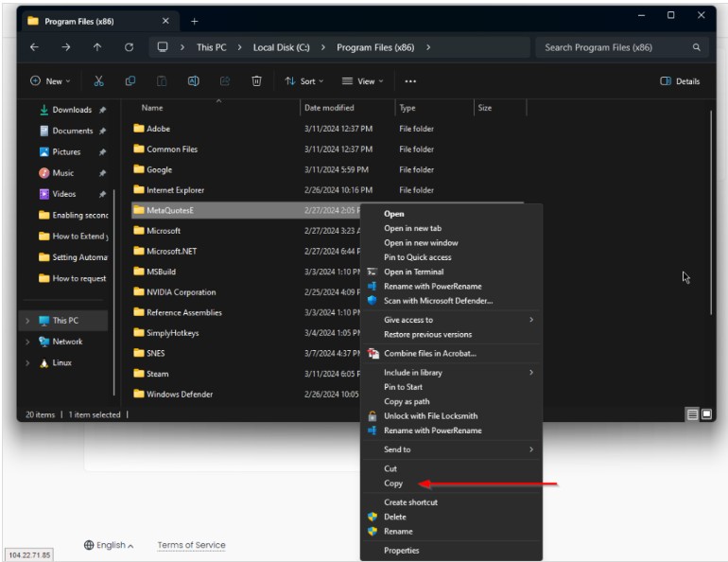Image resolution: width=728 pixels, height=562 pixels.
Task: Click This PC breadcrumb in address bar
Action: (x=211, y=47)
